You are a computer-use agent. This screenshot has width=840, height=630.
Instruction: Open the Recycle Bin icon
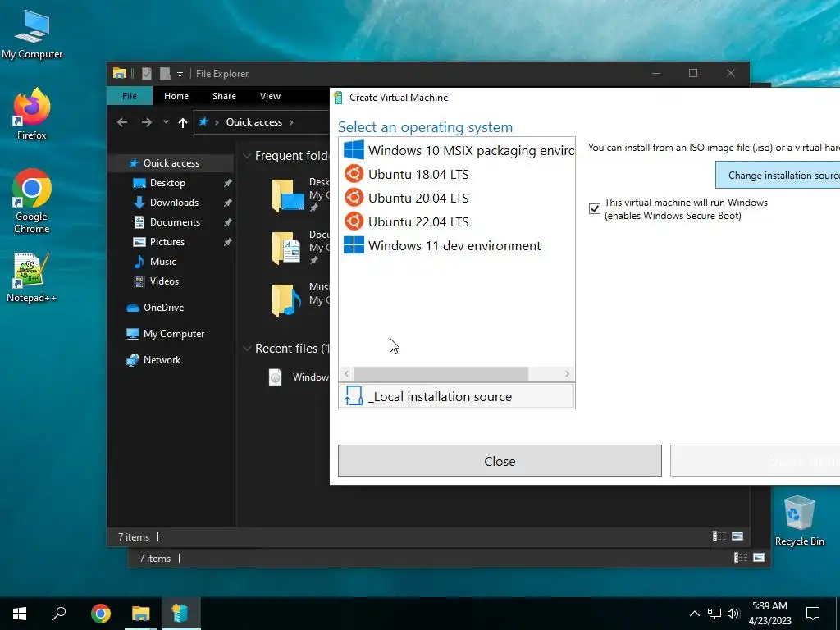(799, 521)
